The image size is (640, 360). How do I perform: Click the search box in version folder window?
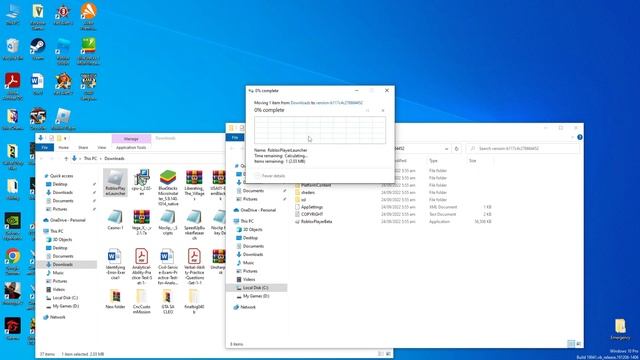point(522,149)
